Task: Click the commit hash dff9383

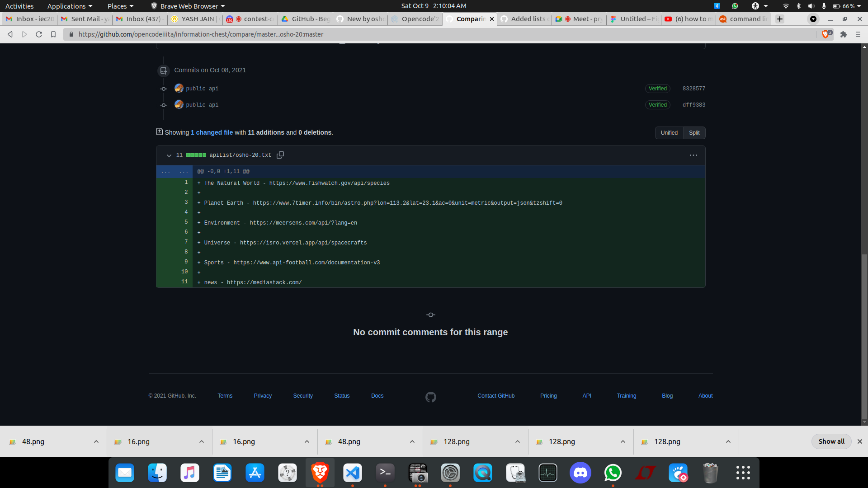Action: 693,105
